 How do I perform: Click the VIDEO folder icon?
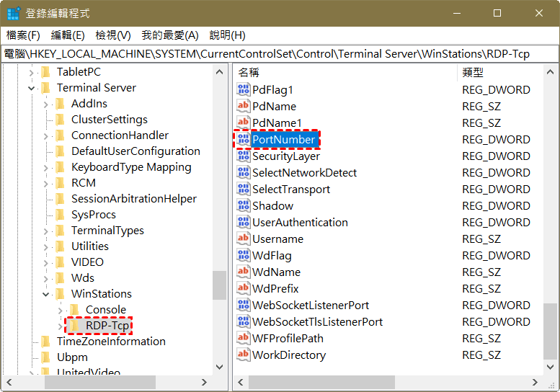[60, 262]
